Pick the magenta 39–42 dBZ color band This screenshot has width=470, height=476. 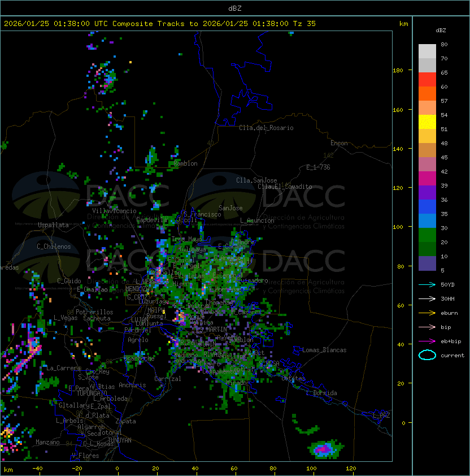[x=427, y=179]
